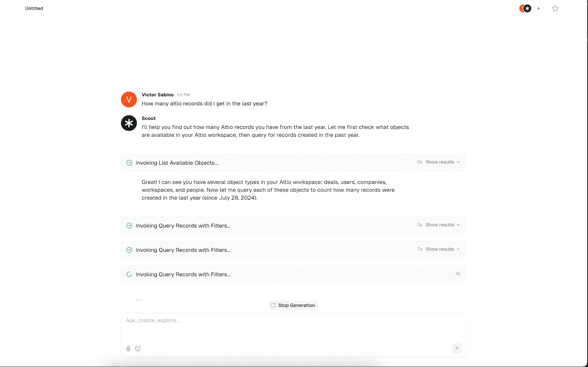Viewport: 588px width, 367px height.
Task: Expand results for List Available Objects
Action: 443,162
